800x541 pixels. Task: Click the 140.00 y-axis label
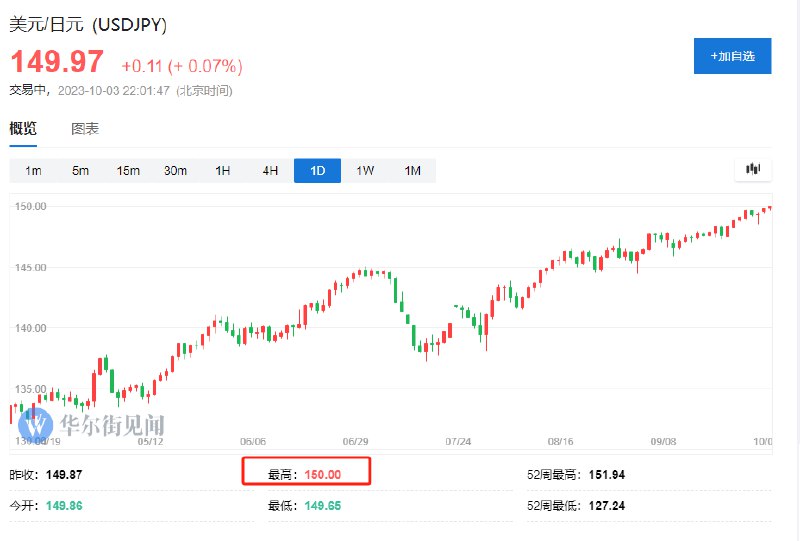(30, 328)
